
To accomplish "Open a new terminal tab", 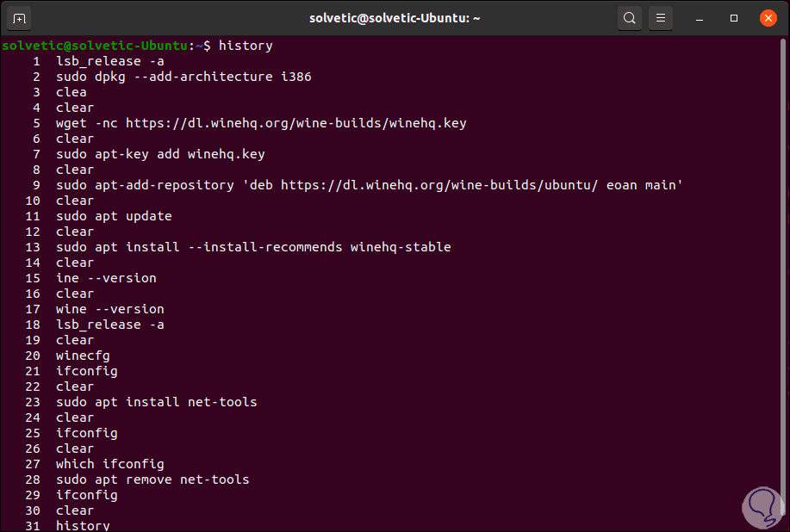I will pyautogui.click(x=19, y=18).
